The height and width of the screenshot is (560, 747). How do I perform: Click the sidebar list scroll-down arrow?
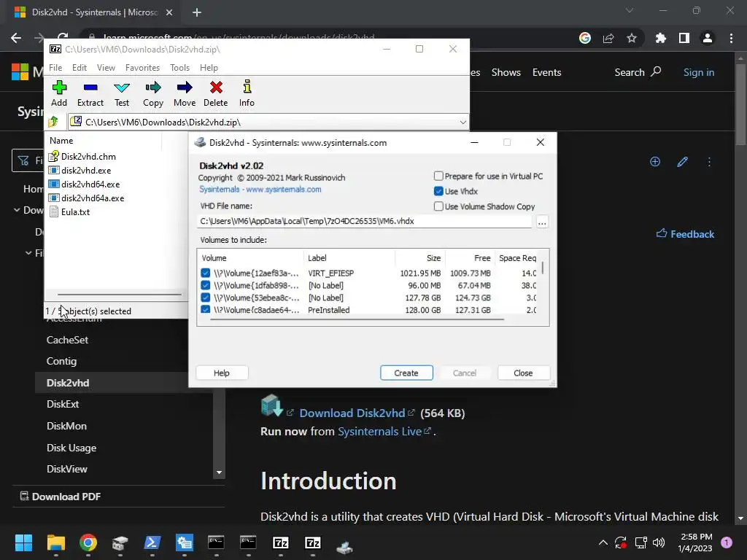tap(219, 472)
